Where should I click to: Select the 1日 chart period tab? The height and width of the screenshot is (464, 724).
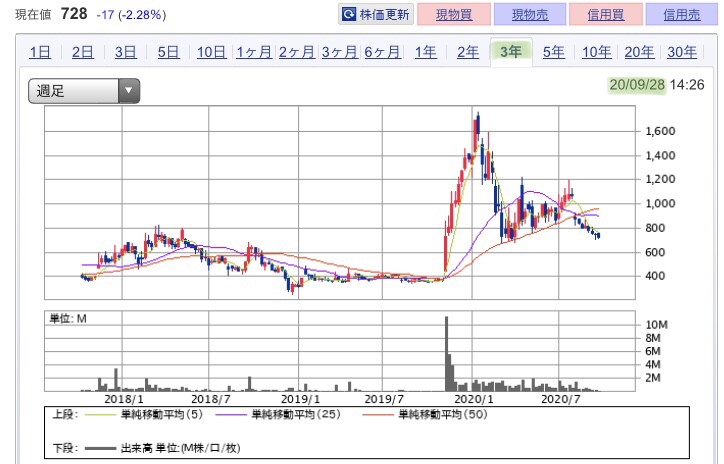click(x=40, y=52)
